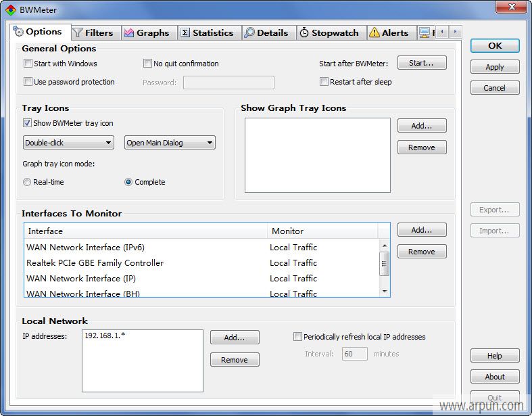Click the BWMeter app icon in title bar

coord(11,10)
